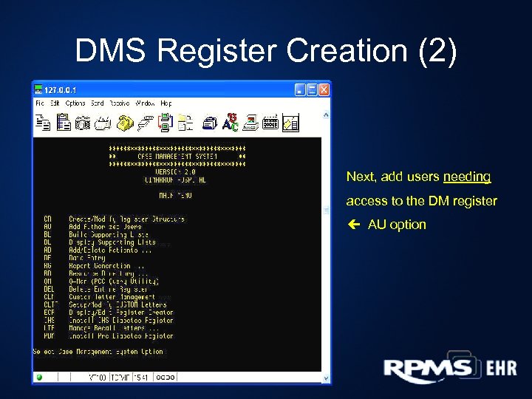Click the 127.0.0.1 window title

point(61,90)
